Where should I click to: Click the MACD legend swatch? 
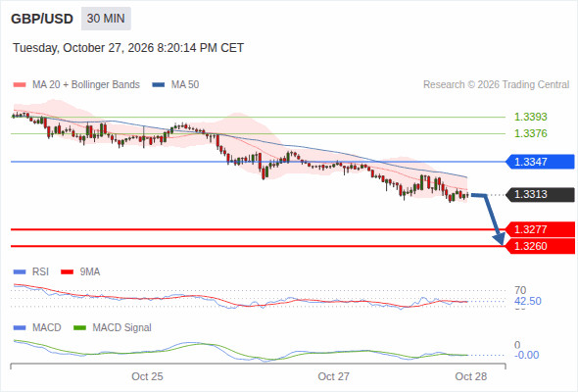pos(20,328)
